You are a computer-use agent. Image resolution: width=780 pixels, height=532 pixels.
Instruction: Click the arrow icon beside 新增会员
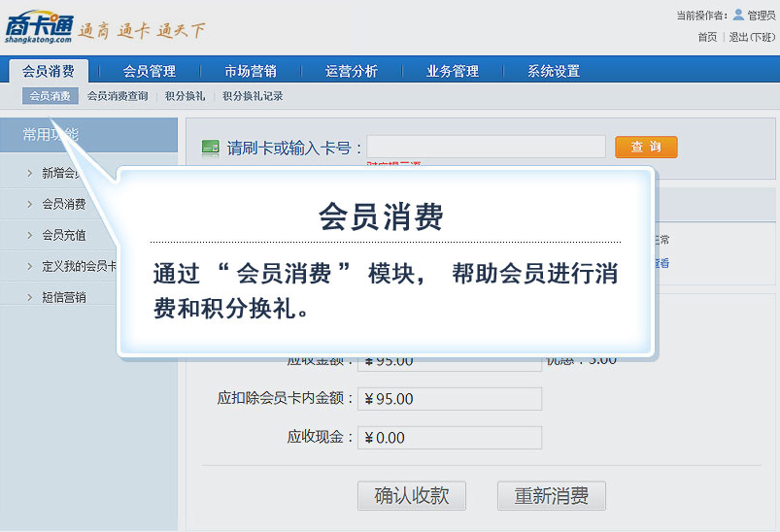[29, 174]
